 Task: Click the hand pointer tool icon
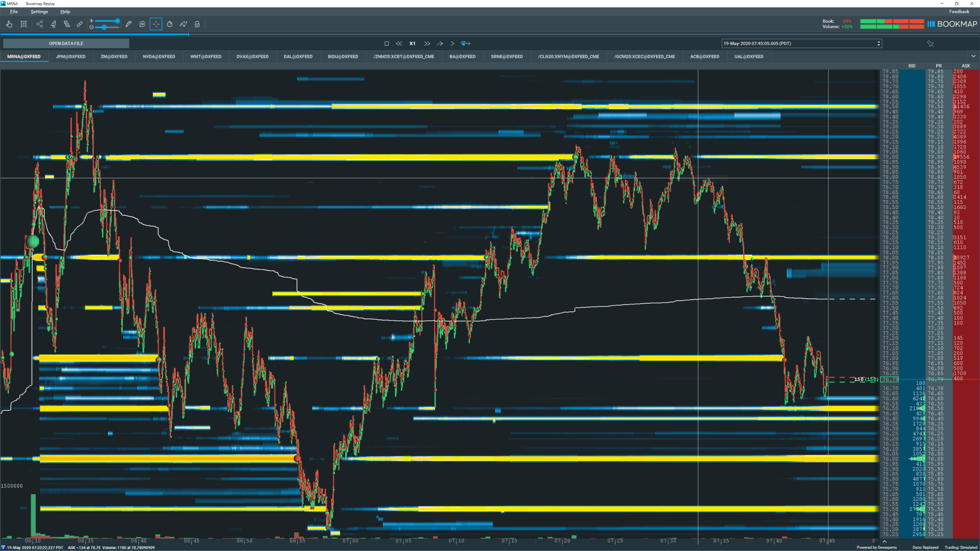click(9, 24)
